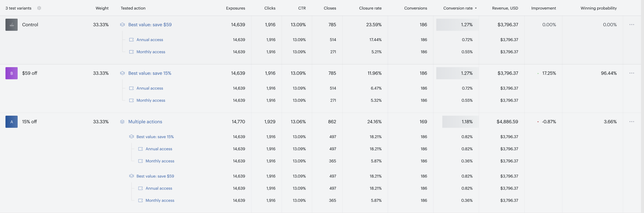
Task: Click the purple B variant badge
Action: [x=12, y=73]
